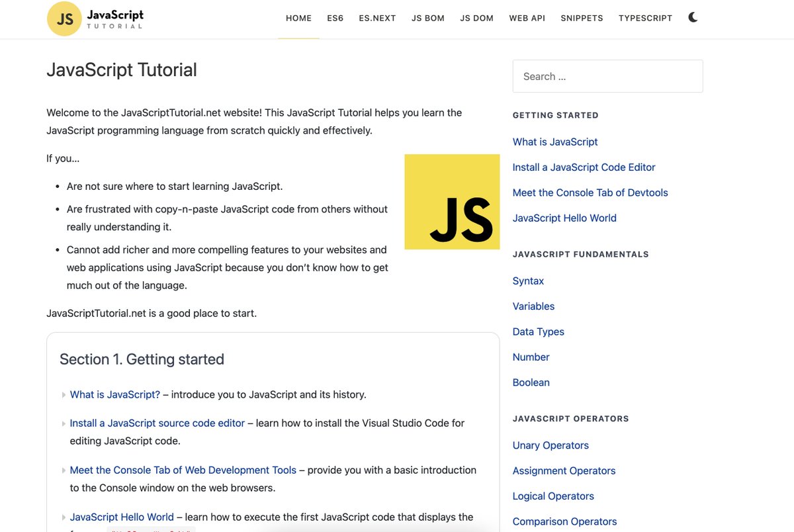794x532 pixels.
Task: Click the 'Data Types' sidebar link
Action: [x=538, y=331]
